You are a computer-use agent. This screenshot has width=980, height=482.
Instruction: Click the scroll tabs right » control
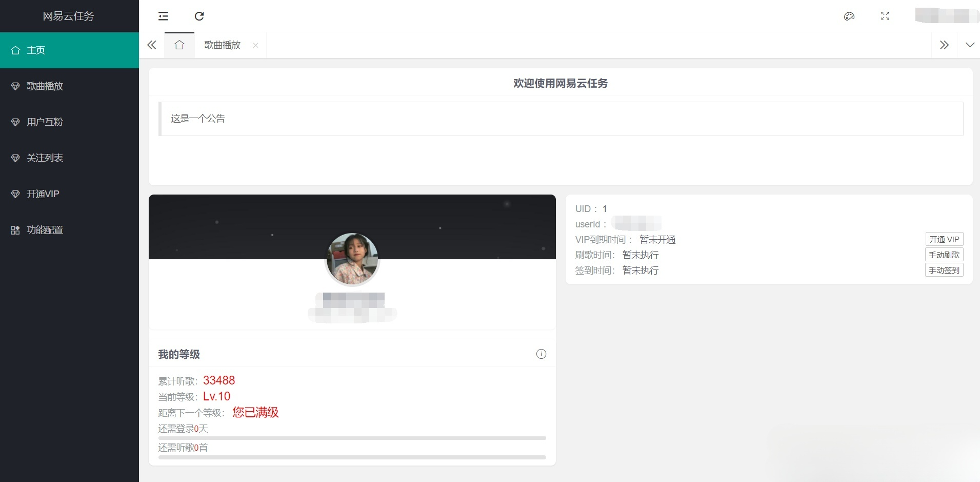(x=944, y=45)
